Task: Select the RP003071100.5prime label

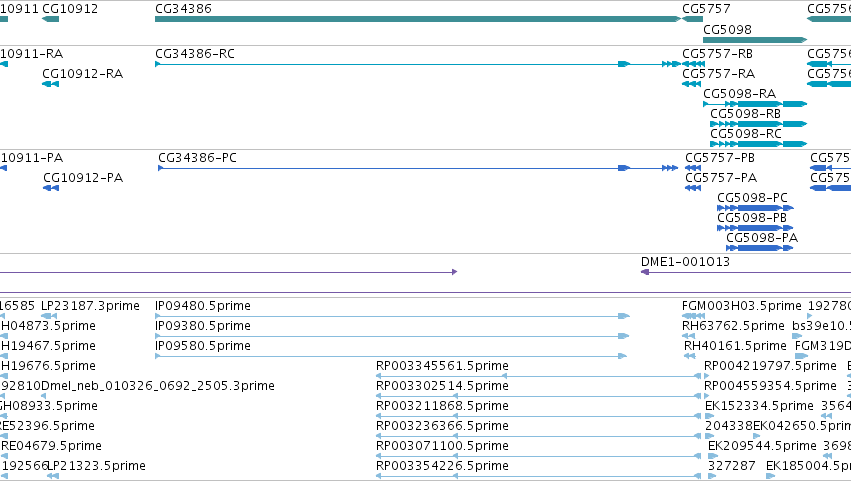Action: click(442, 447)
